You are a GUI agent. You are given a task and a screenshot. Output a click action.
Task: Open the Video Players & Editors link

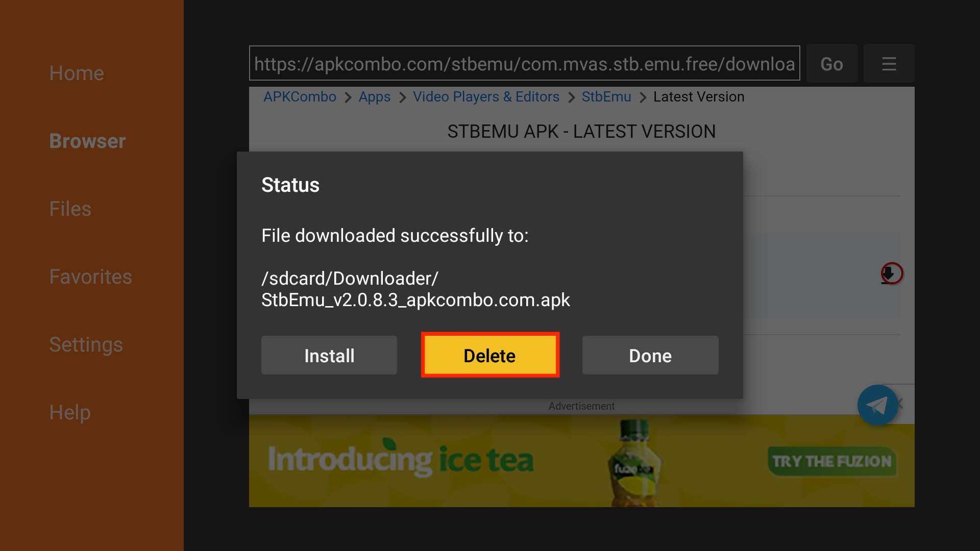click(x=486, y=97)
